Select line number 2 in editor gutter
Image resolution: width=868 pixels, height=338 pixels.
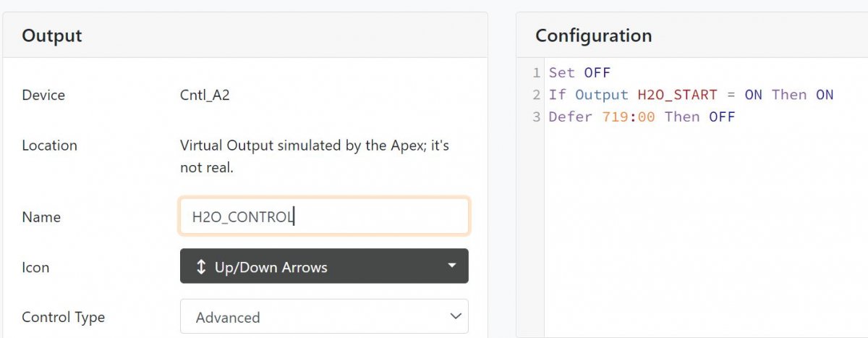(x=536, y=95)
